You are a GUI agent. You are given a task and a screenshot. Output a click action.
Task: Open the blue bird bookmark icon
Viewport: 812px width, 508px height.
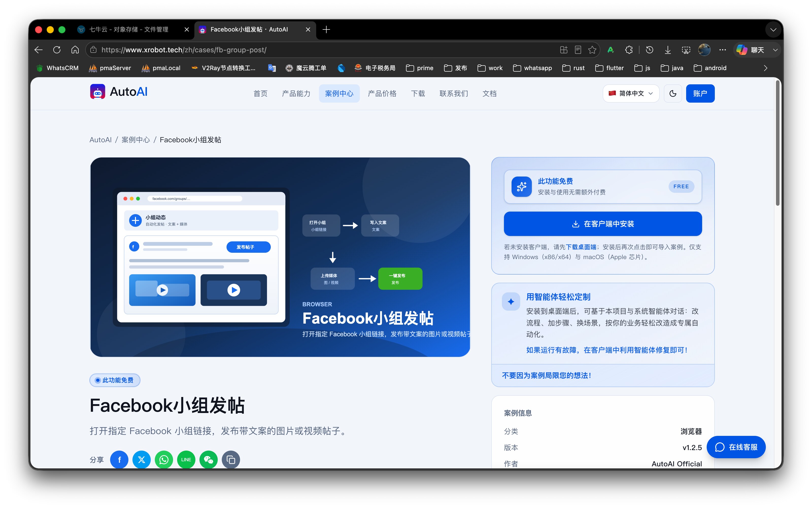tap(341, 68)
